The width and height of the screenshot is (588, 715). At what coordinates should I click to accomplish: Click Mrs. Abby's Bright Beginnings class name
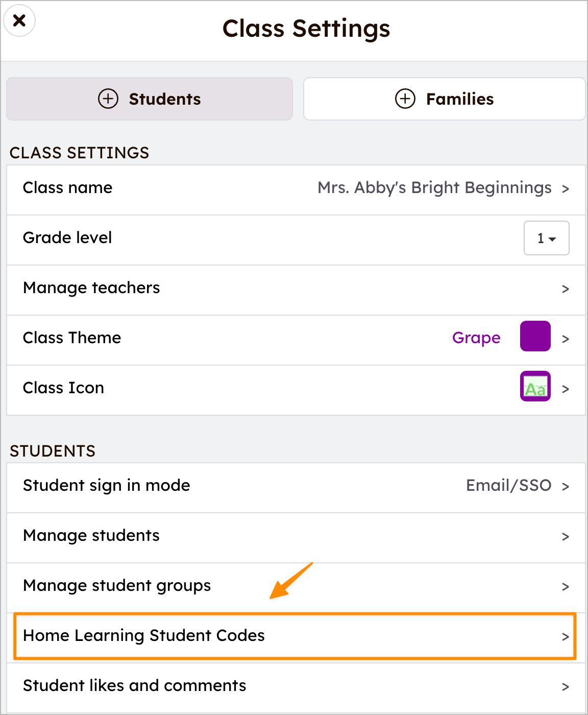click(x=434, y=188)
